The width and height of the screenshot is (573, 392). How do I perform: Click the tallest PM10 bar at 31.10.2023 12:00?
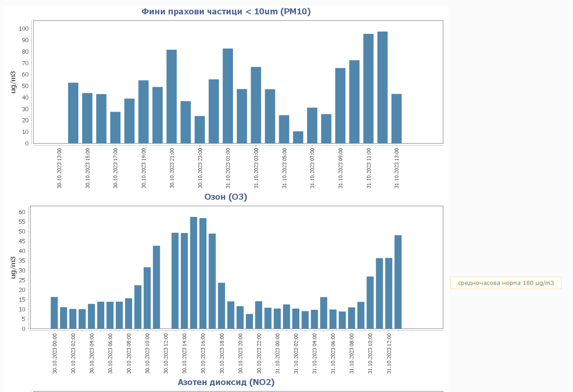coord(382,88)
